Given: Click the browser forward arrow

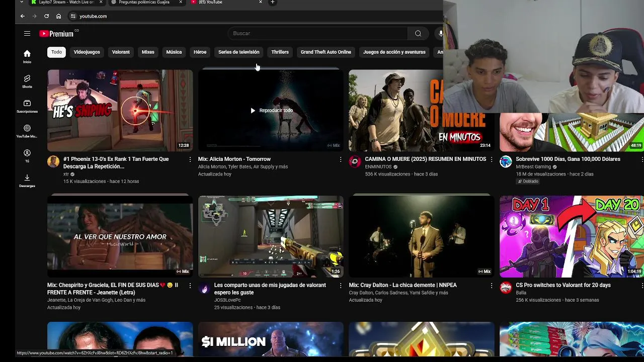Looking at the screenshot, I should tap(34, 16).
